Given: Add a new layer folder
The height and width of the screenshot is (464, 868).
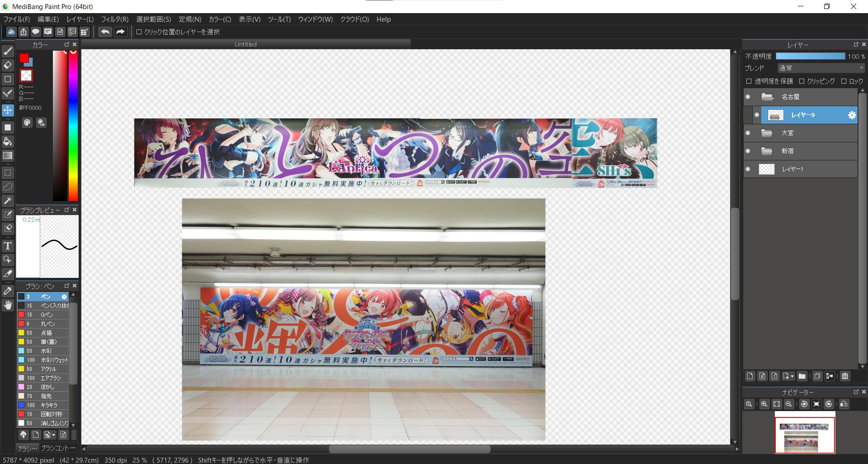Looking at the screenshot, I should 802,376.
